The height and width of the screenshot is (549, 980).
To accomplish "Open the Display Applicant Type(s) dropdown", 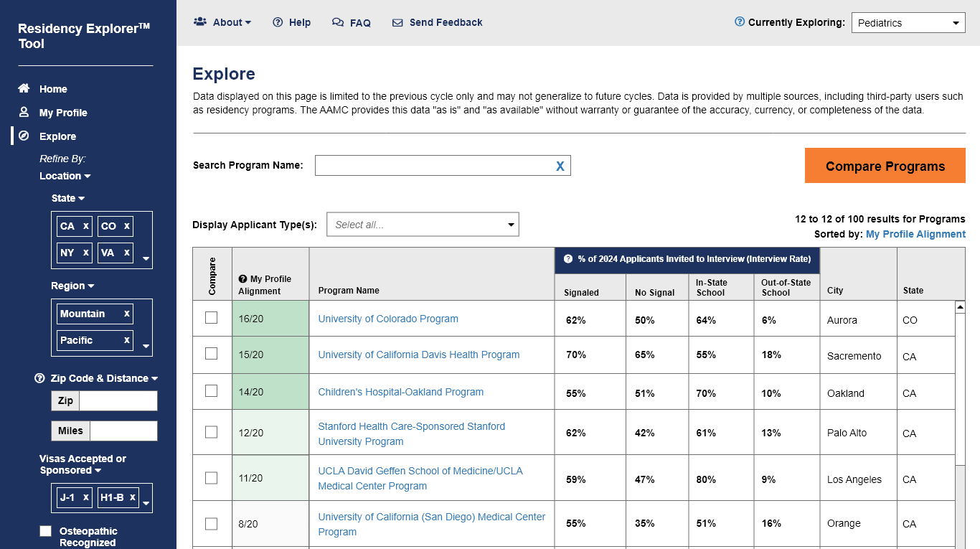I will [423, 225].
